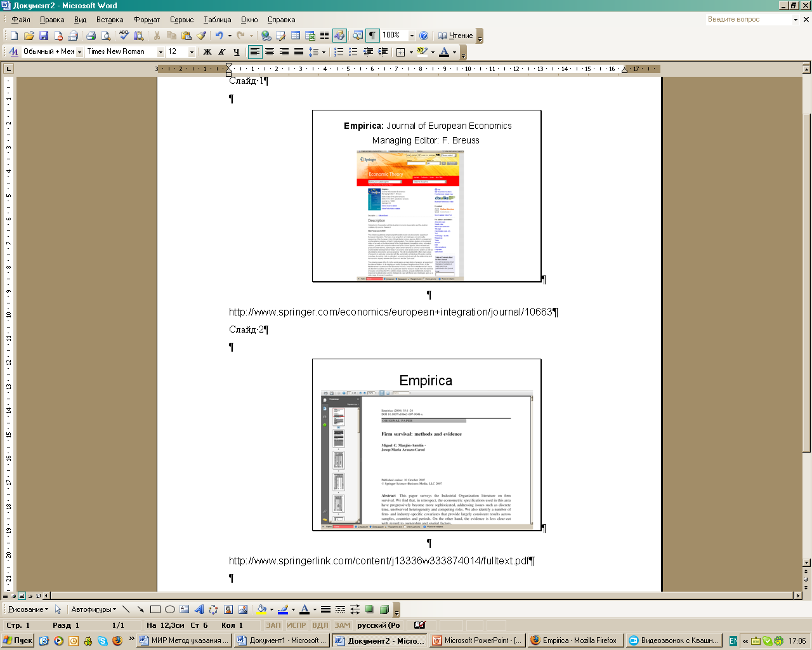Paste from the clipboard
812x650 pixels.
tap(186, 36)
